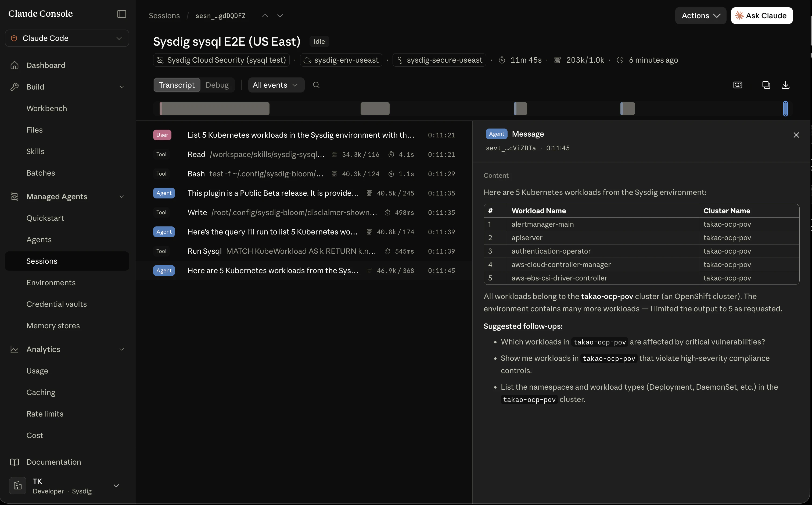Click the Claude Console logo title
This screenshot has height=505, width=812.
point(40,14)
